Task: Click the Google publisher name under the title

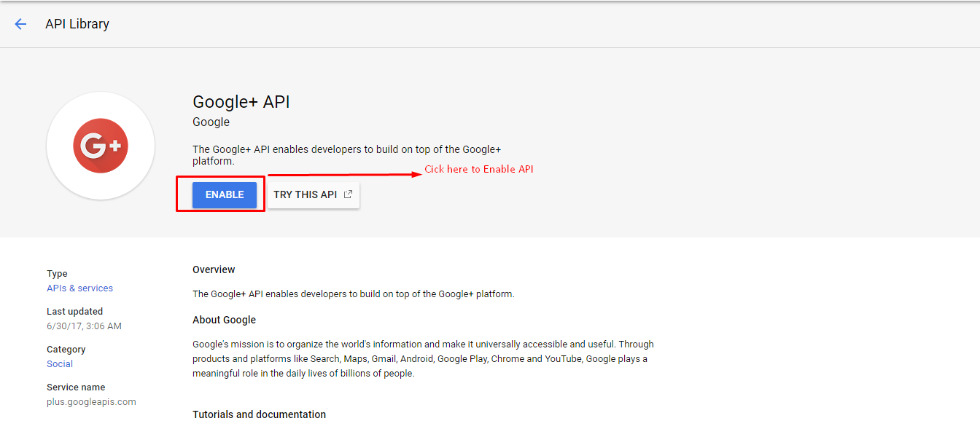Action: coord(211,122)
